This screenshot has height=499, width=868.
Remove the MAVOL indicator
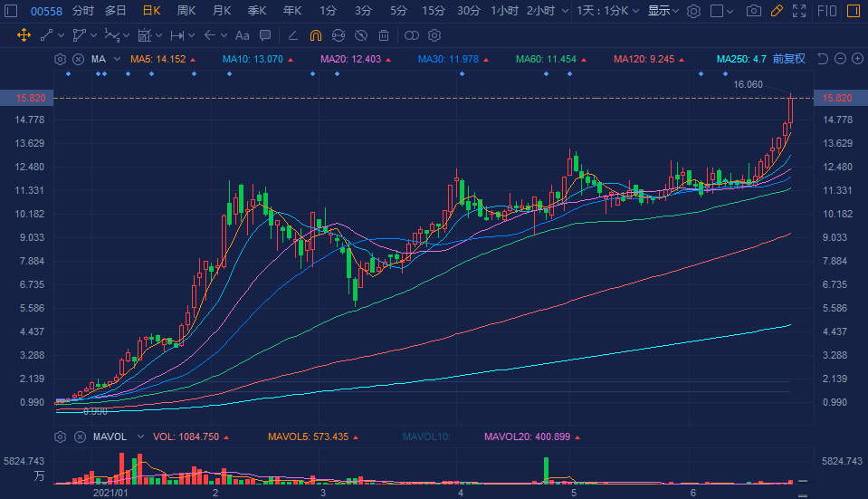80,437
